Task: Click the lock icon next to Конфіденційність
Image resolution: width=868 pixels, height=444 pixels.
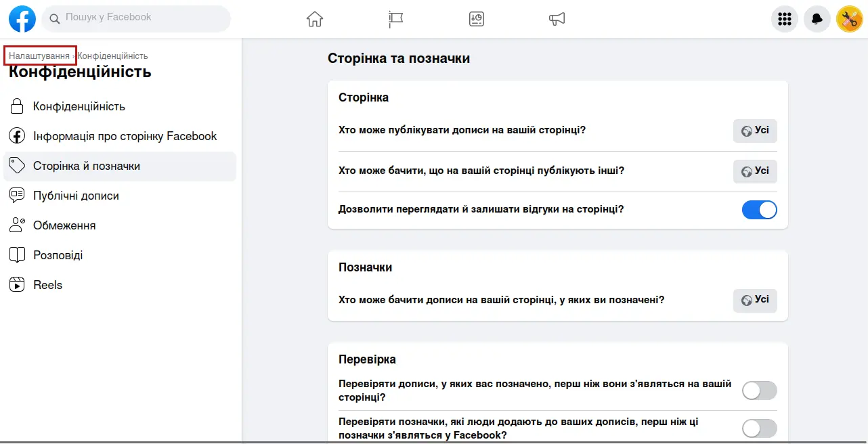Action: [x=17, y=106]
